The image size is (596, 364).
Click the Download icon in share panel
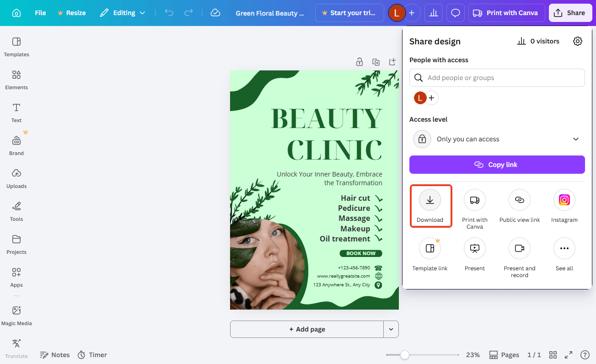tap(430, 200)
